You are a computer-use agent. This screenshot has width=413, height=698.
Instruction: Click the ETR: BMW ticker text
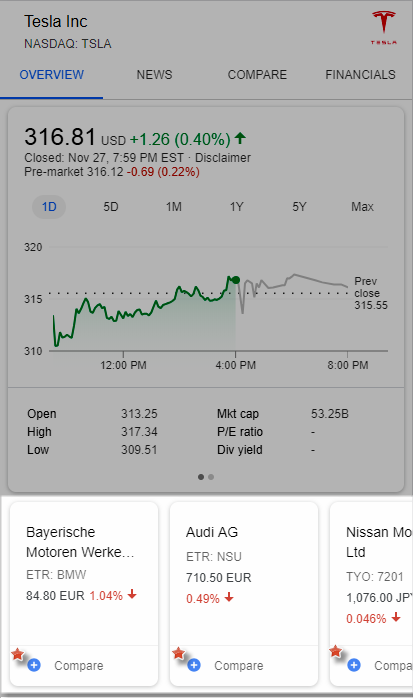56,574
